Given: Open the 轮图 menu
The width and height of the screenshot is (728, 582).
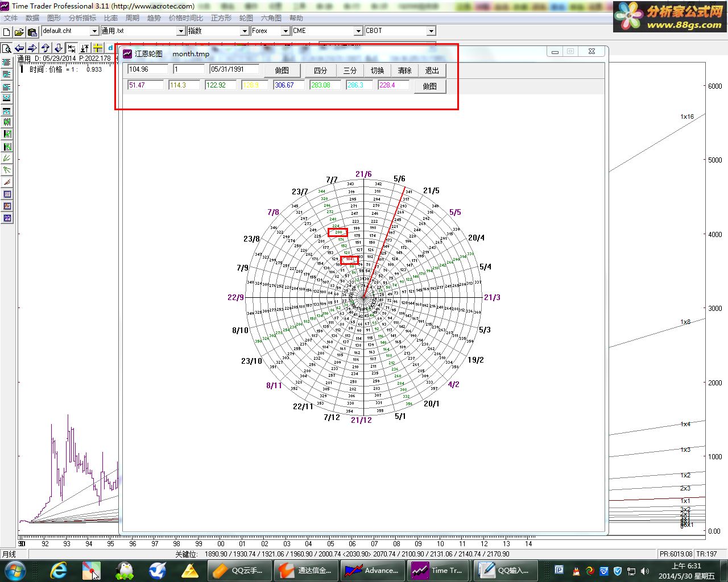Looking at the screenshot, I should [x=246, y=18].
